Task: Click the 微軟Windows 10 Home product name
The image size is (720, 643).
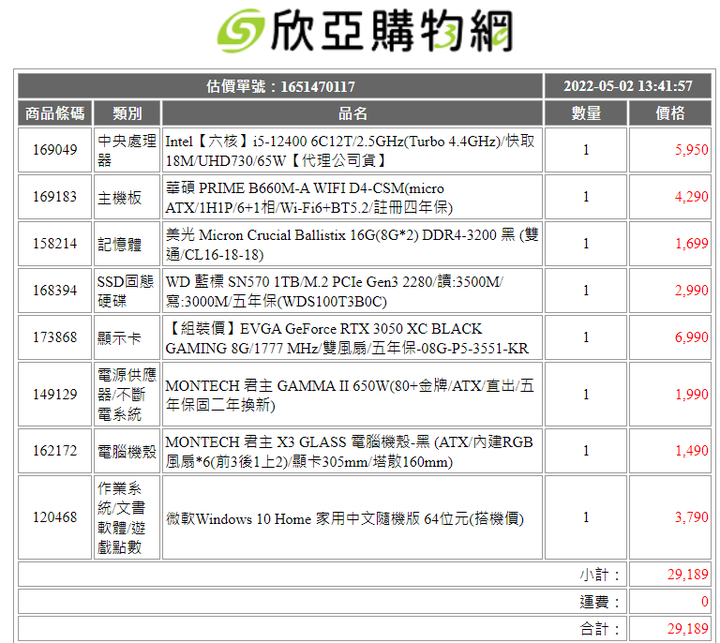Action: [x=344, y=519]
